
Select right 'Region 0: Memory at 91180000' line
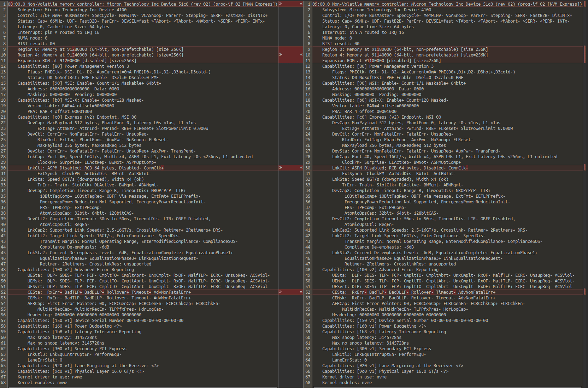coord(405,49)
